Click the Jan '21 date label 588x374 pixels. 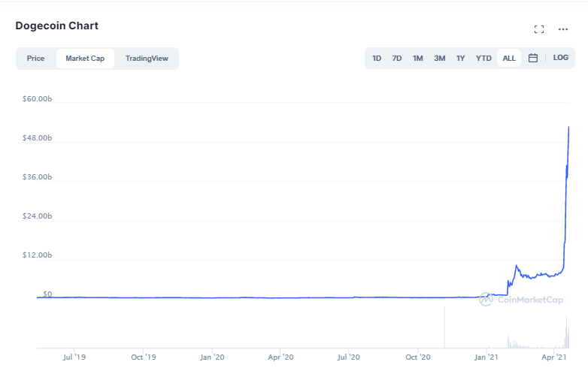click(486, 357)
